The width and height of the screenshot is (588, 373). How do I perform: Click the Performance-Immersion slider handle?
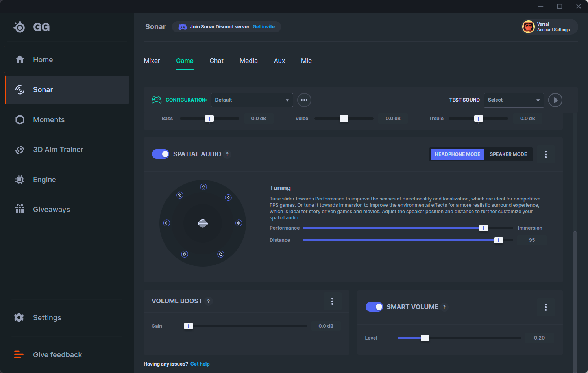[x=484, y=228]
